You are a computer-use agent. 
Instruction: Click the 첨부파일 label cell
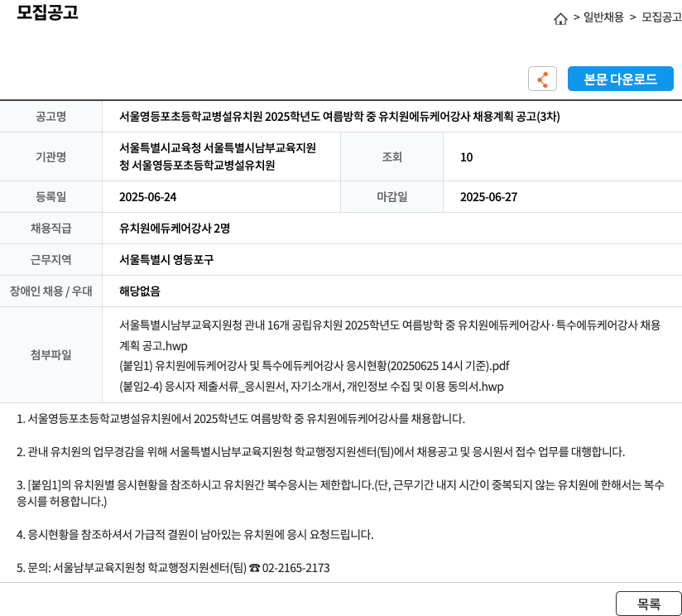50,354
